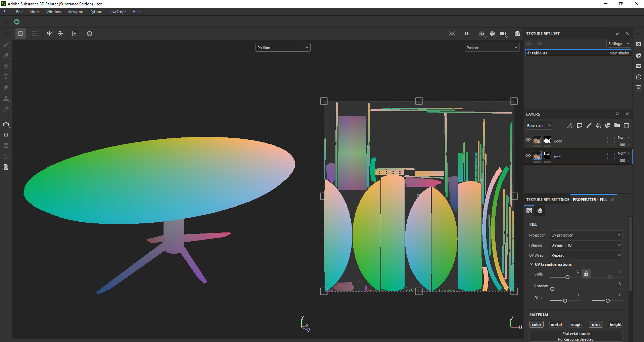This screenshot has width=644, height=342.
Task: Open the archive box icon in right dock
Action: 639,66
